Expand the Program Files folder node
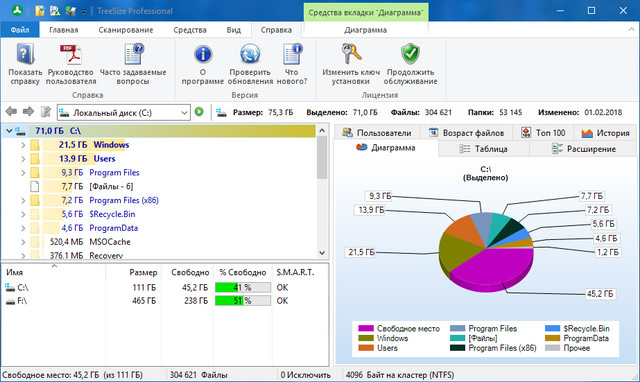Image resolution: width=640 pixels, height=382 pixels. (x=23, y=173)
